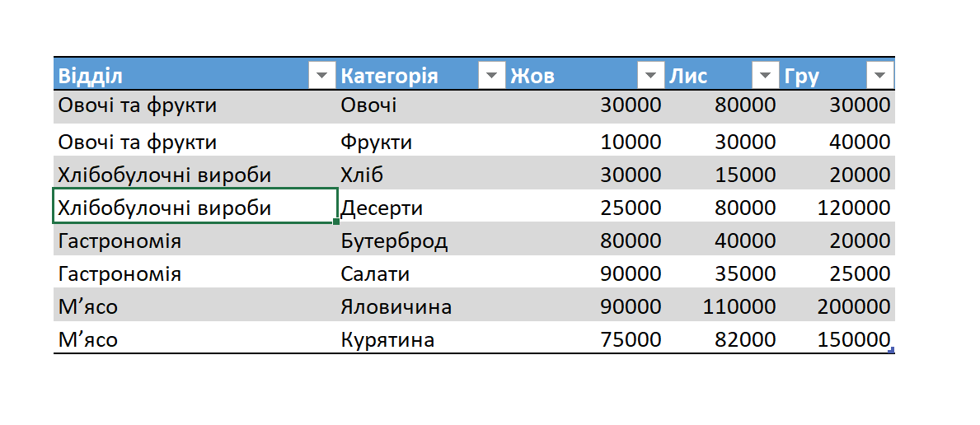The width and height of the screenshot is (980, 425).
Task: Select the cell containing 120000
Action: (854, 208)
